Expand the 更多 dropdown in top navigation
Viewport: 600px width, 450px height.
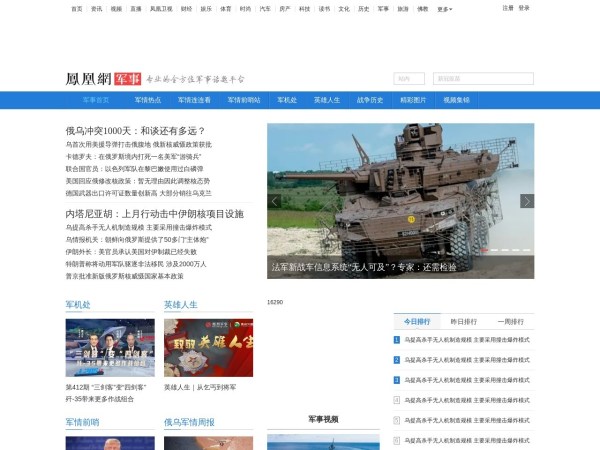tap(444, 8)
